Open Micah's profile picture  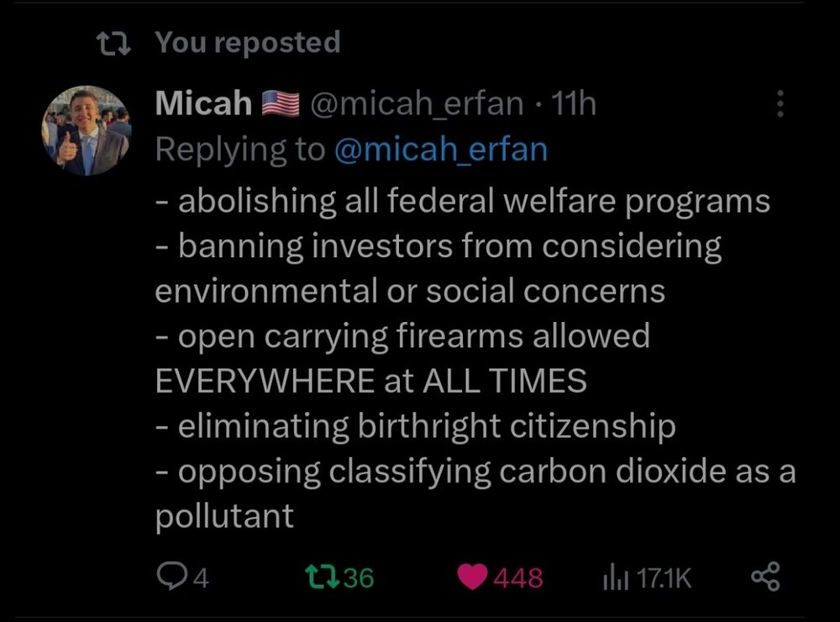85,130
